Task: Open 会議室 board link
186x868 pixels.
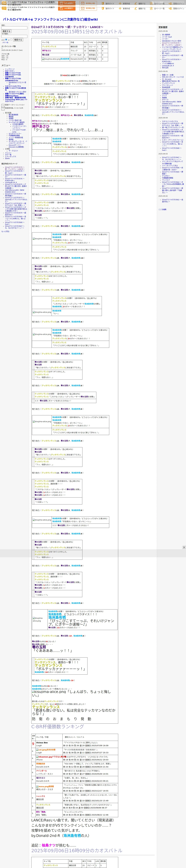Action: [x=11, y=118]
